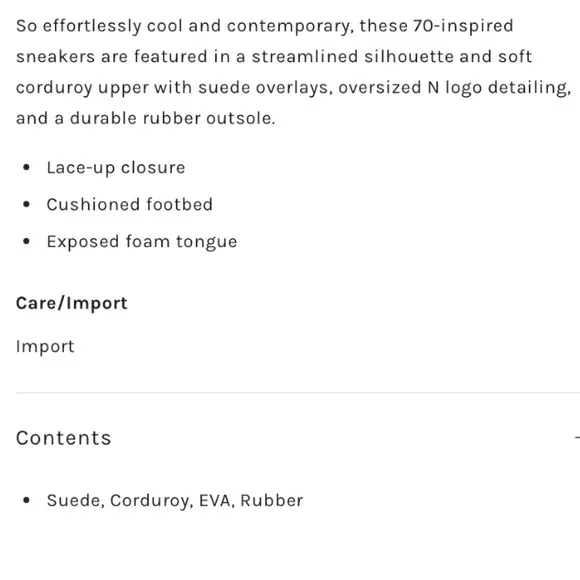Collapse the Contents section with minus icon
580x580 pixels.
click(x=577, y=438)
